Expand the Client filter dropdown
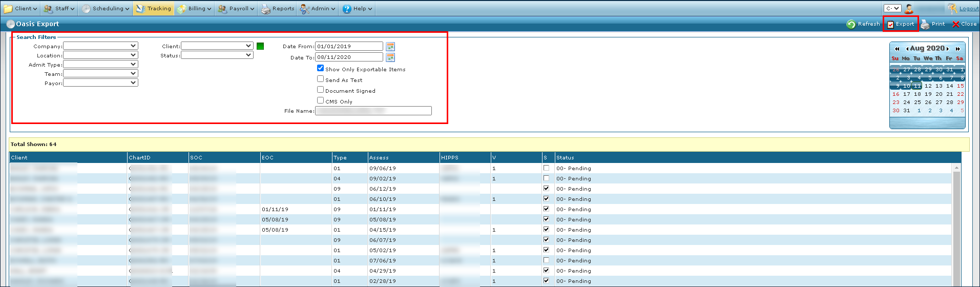 point(217,46)
